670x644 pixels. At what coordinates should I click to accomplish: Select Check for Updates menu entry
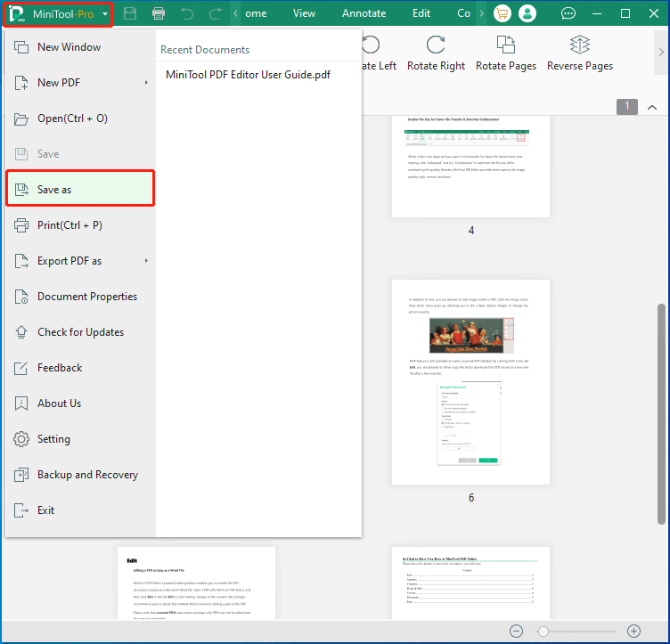pos(80,332)
